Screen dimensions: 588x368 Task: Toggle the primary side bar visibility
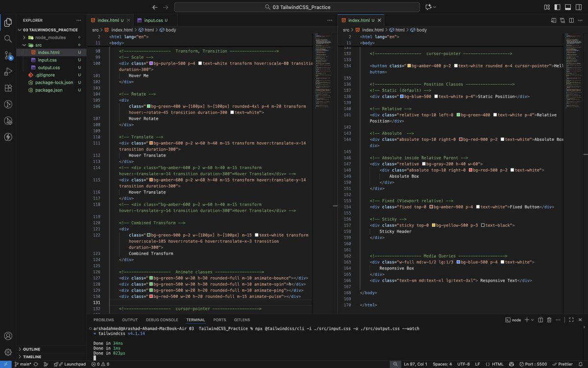(x=558, y=7)
